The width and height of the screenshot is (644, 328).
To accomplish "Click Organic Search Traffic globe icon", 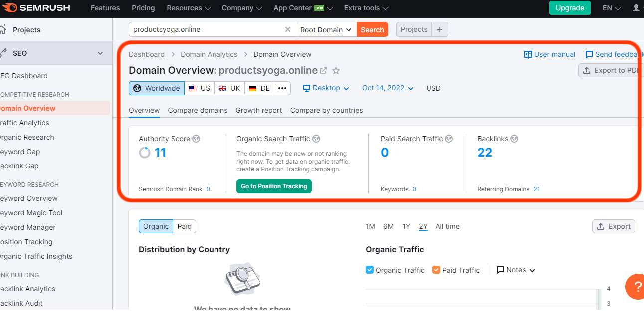I will coord(316,139).
